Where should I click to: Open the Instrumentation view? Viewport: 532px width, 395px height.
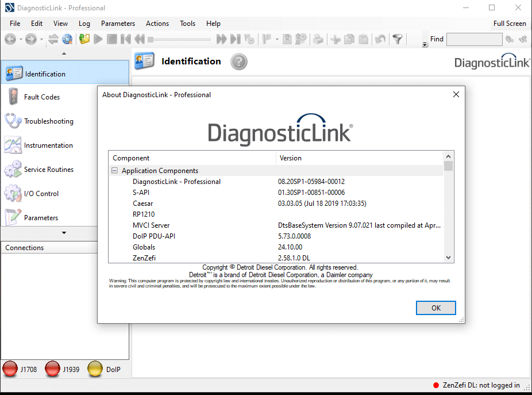pyautogui.click(x=48, y=145)
